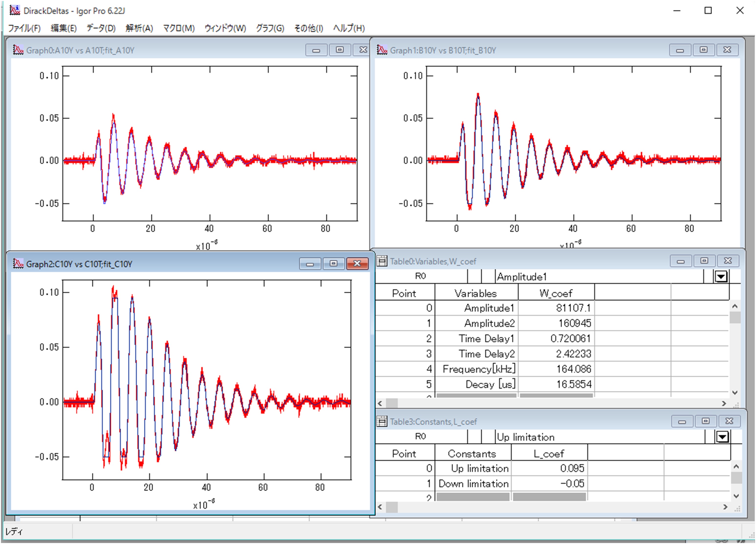
Task: Select the W_coef column header in Table0
Action: pyautogui.click(x=556, y=293)
